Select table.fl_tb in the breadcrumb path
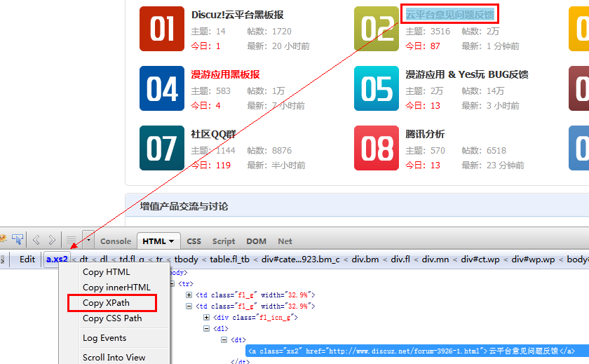The image size is (589, 364). (x=229, y=259)
